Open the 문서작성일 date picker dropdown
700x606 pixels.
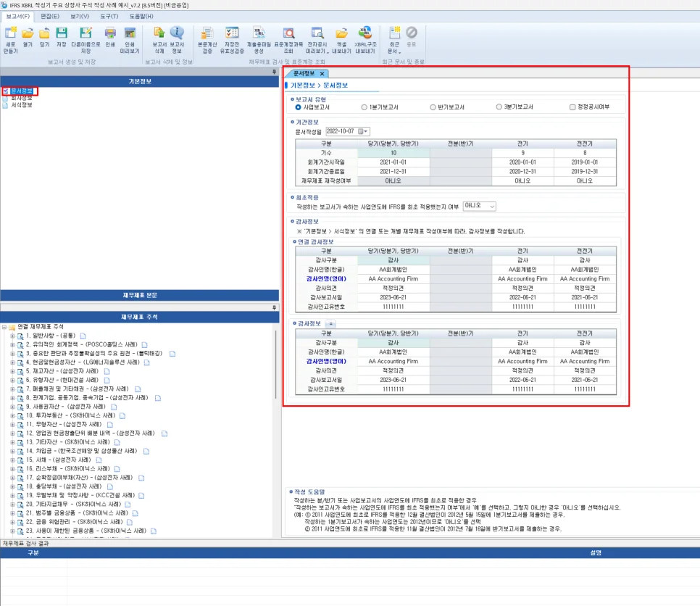pyautogui.click(x=365, y=131)
